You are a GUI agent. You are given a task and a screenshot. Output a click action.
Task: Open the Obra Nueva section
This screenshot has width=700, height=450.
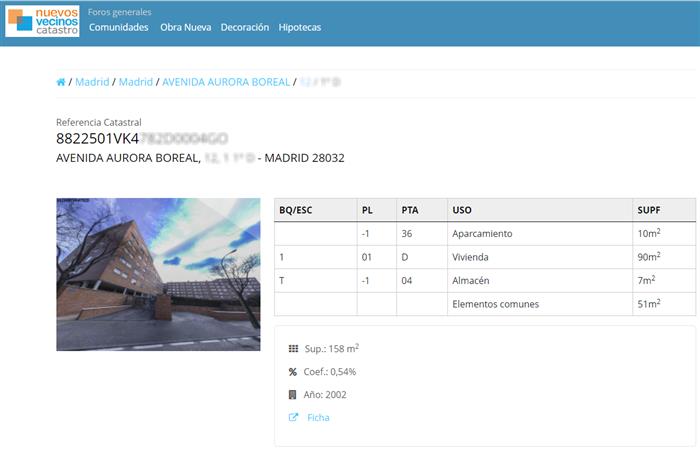pos(185,28)
